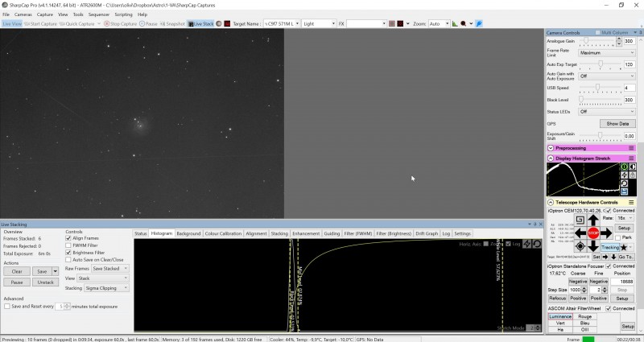Select the Luminance filter

pos(560,316)
